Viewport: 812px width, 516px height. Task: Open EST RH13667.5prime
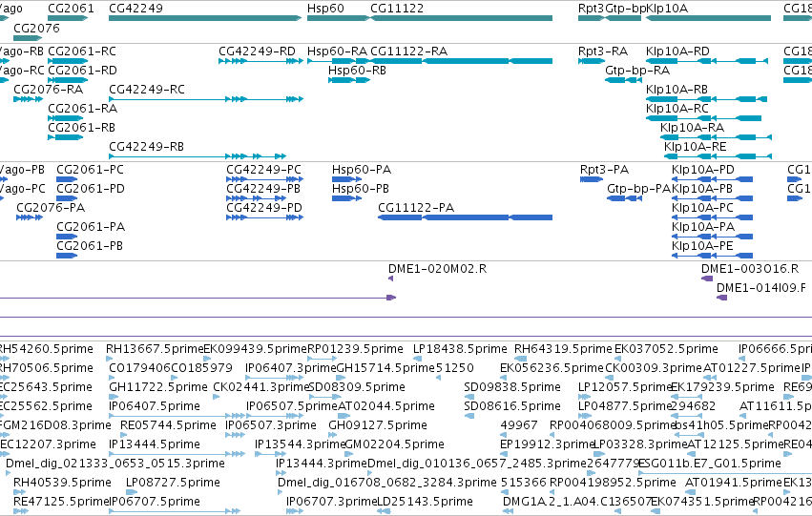tap(112, 359)
